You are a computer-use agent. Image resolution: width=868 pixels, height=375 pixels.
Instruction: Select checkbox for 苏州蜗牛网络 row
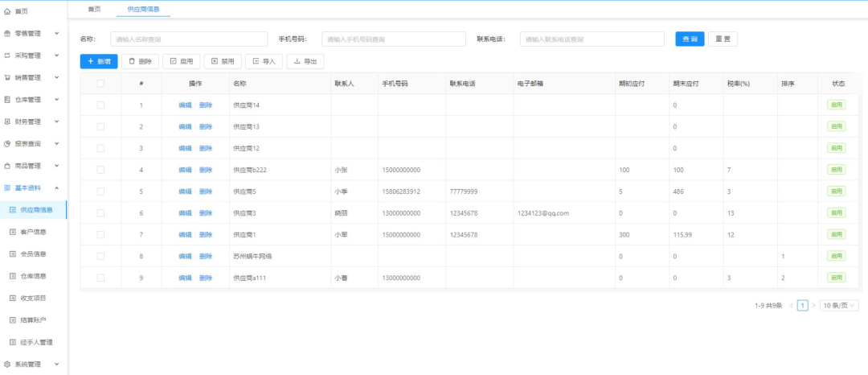(100, 256)
